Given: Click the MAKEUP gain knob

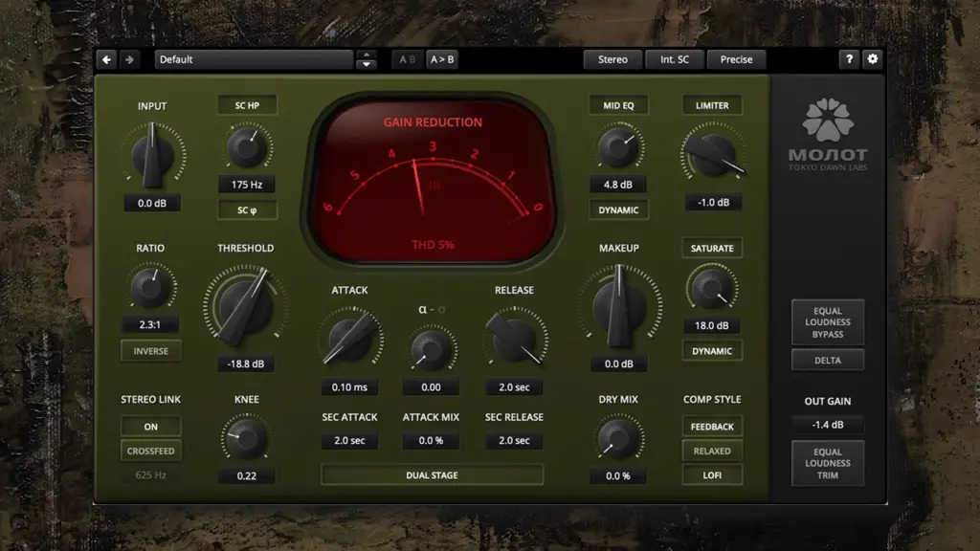Looking at the screenshot, I should pos(619,306).
